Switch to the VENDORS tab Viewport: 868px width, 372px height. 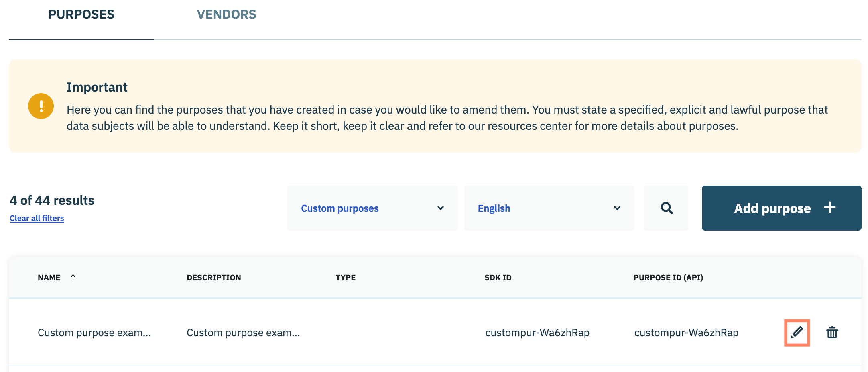click(x=226, y=15)
